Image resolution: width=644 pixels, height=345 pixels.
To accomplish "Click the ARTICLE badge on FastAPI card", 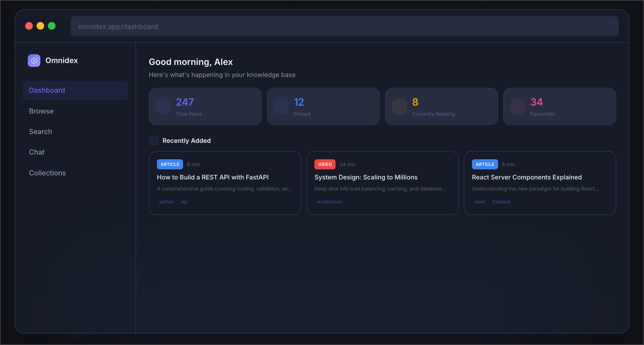I will pyautogui.click(x=170, y=164).
